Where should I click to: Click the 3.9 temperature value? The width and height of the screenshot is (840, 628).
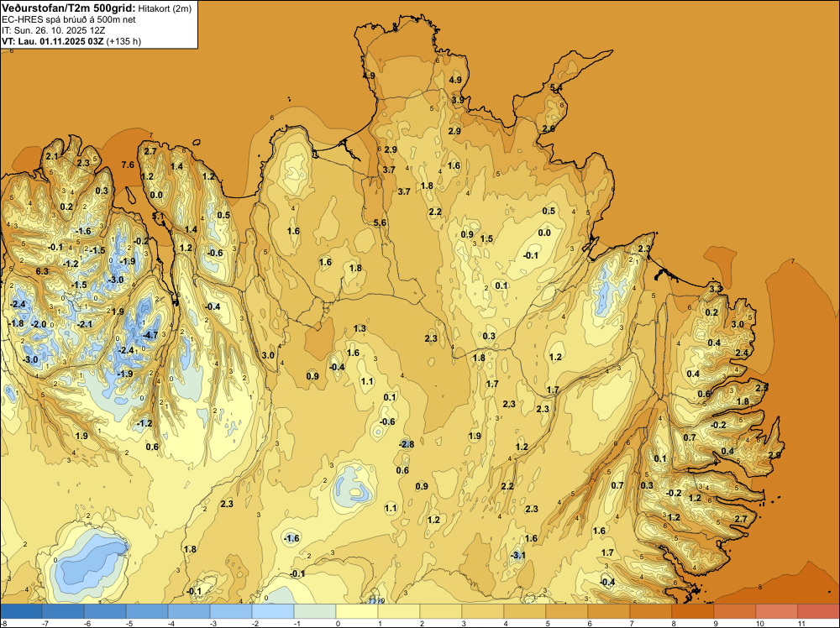[458, 100]
